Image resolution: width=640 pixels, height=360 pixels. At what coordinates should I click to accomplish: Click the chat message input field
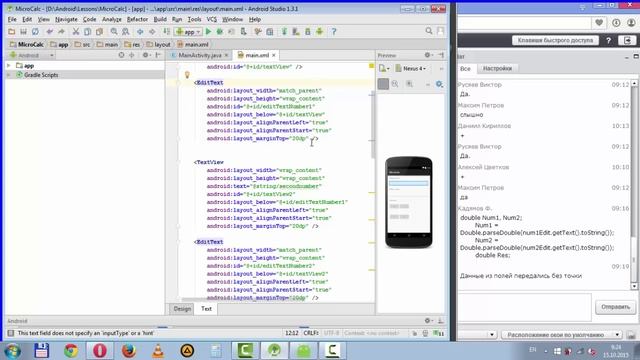pyautogui.click(x=524, y=307)
